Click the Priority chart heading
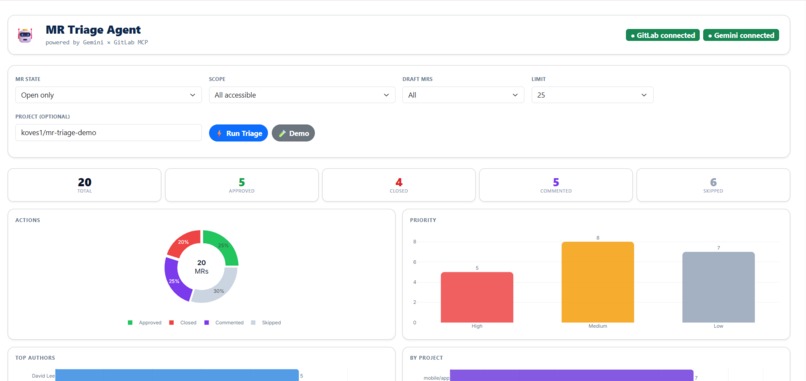Viewport: 806px width, 381px height. click(423, 220)
